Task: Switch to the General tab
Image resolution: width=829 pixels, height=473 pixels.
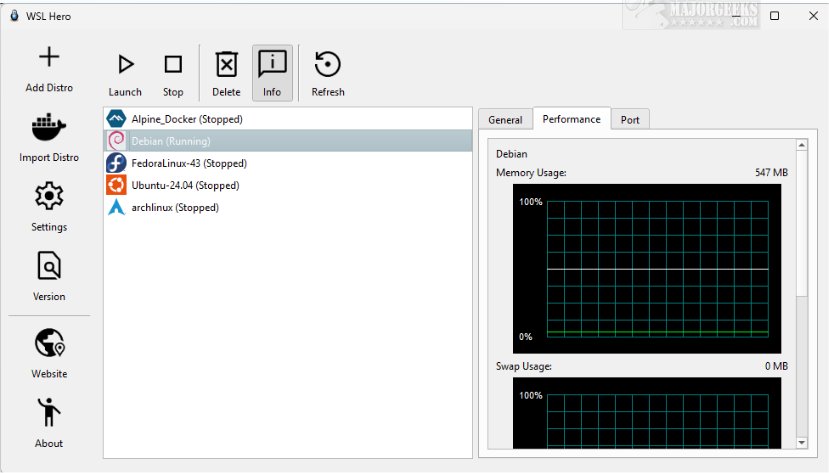Action: click(505, 120)
